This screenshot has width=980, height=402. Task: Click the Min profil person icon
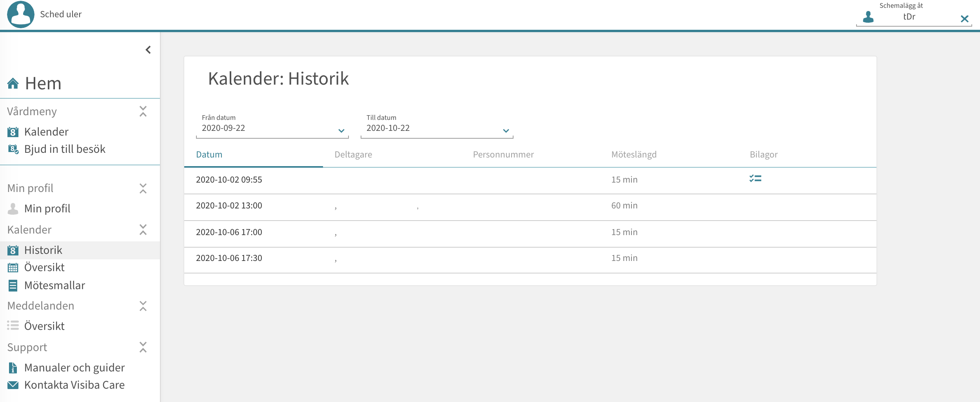(13, 209)
